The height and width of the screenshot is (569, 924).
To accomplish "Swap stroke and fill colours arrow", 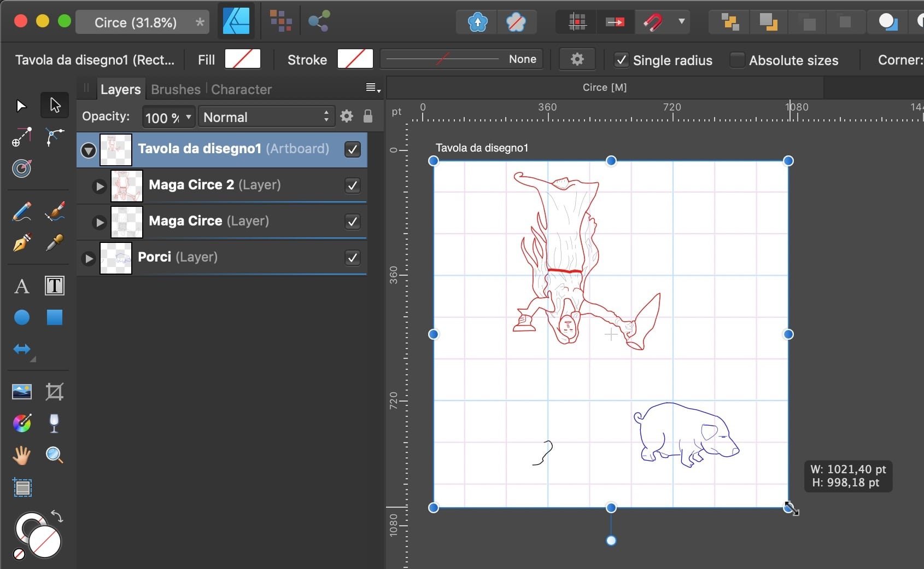I will click(x=57, y=515).
